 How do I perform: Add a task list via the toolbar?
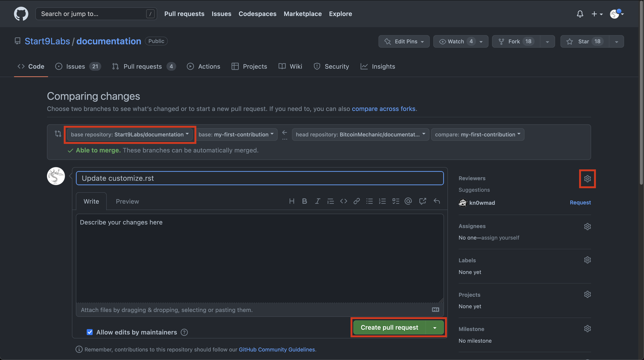pyautogui.click(x=395, y=201)
